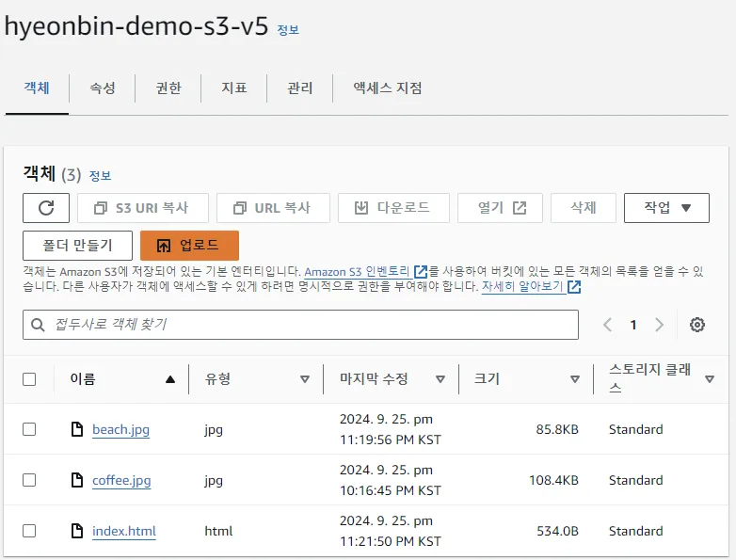Click the 삭제 button
736x560 pixels.
point(584,207)
